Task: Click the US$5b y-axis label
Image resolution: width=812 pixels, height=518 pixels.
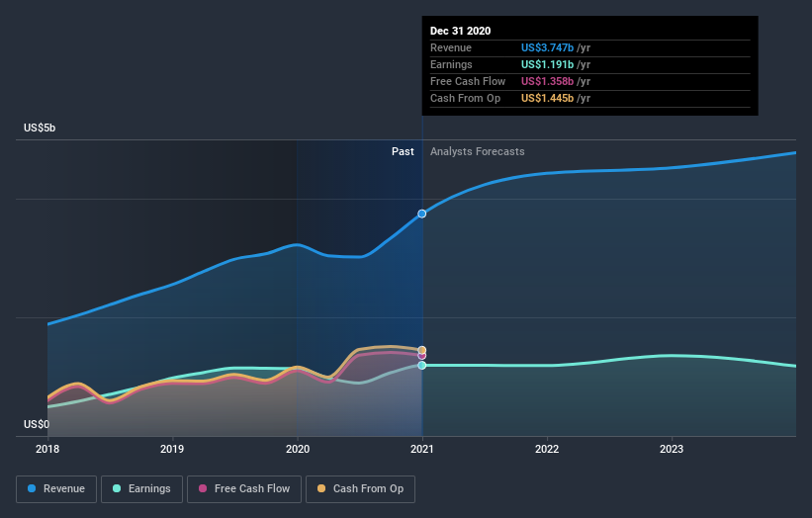Action: click(40, 128)
